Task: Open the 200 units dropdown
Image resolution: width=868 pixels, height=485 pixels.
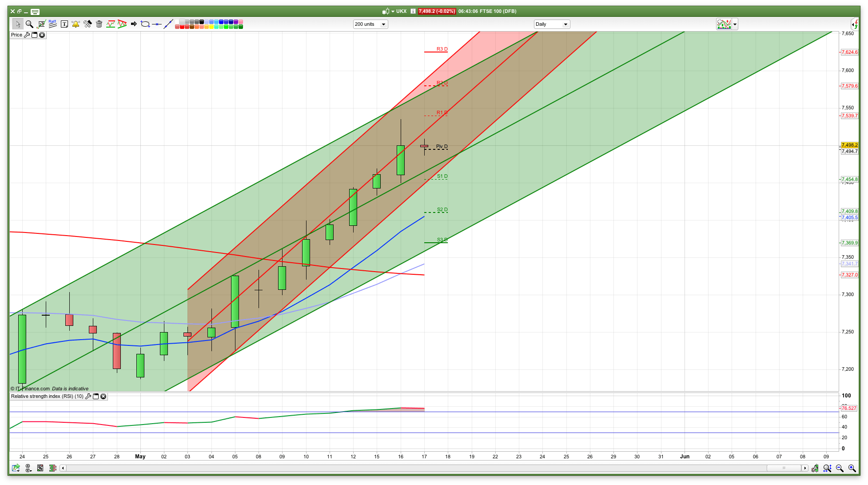Action: point(383,24)
